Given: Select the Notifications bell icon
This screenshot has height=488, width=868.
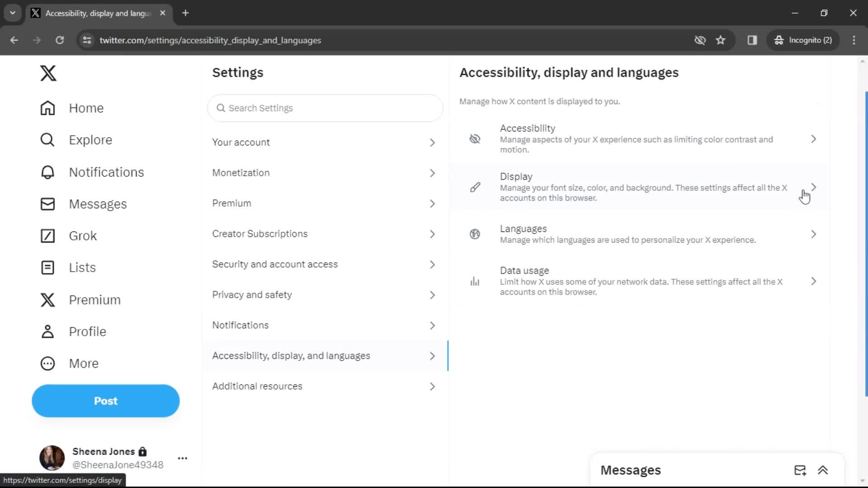Looking at the screenshot, I should coord(47,172).
